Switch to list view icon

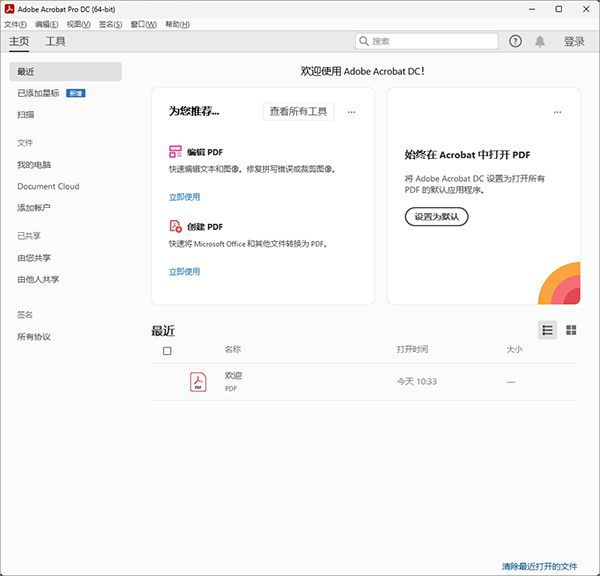coord(547,330)
